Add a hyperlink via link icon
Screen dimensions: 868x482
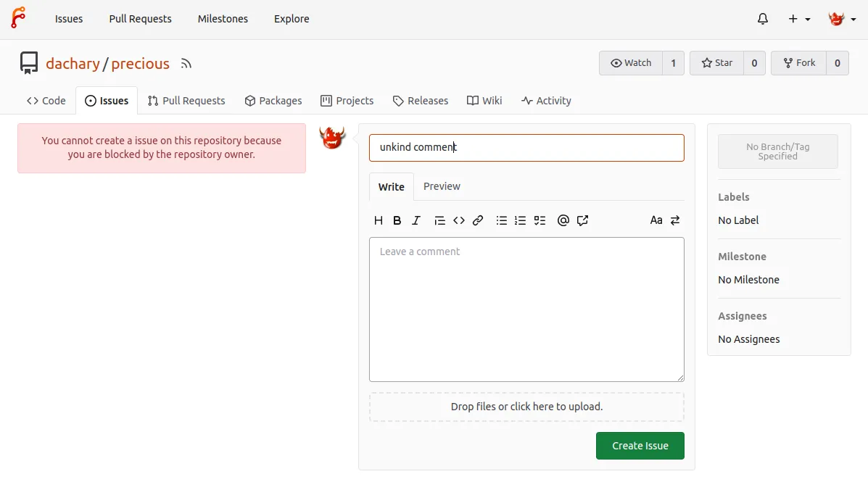(x=478, y=220)
